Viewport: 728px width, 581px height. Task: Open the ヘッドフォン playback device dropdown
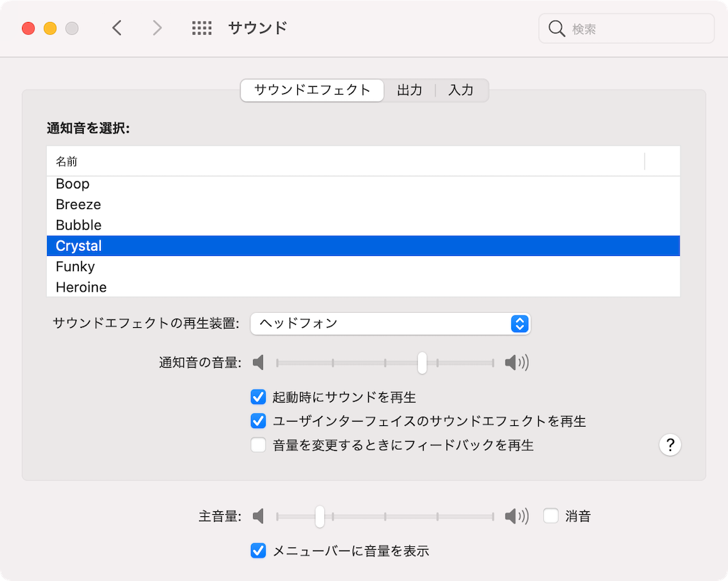tap(390, 324)
